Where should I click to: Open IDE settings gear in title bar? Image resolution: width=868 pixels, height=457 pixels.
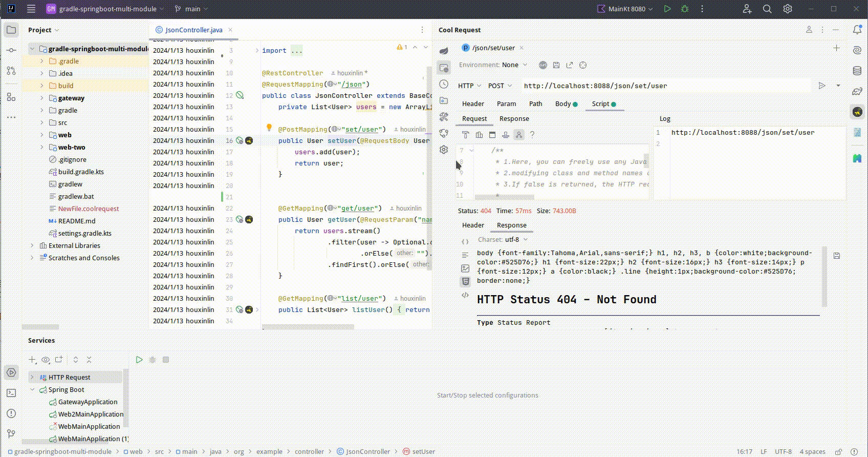pyautogui.click(x=788, y=9)
